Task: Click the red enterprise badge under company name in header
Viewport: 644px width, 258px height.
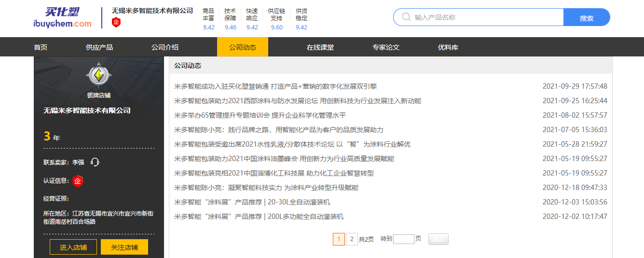Action: (116, 22)
